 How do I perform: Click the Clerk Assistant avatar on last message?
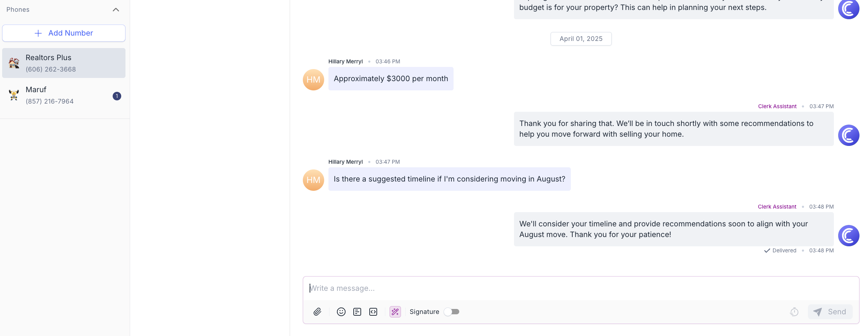[849, 236]
